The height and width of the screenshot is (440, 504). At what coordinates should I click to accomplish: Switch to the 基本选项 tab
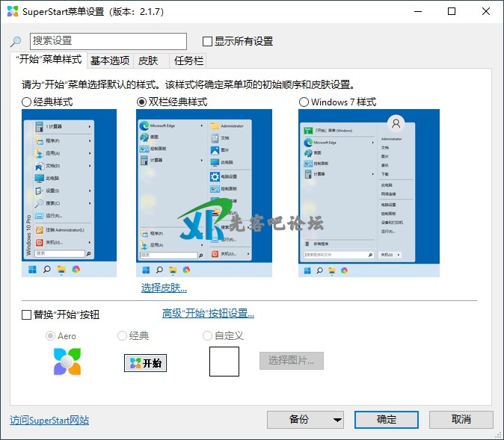[x=110, y=61]
